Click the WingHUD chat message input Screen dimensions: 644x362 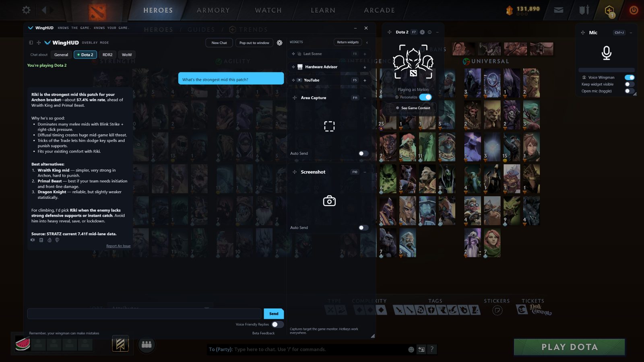tap(144, 314)
